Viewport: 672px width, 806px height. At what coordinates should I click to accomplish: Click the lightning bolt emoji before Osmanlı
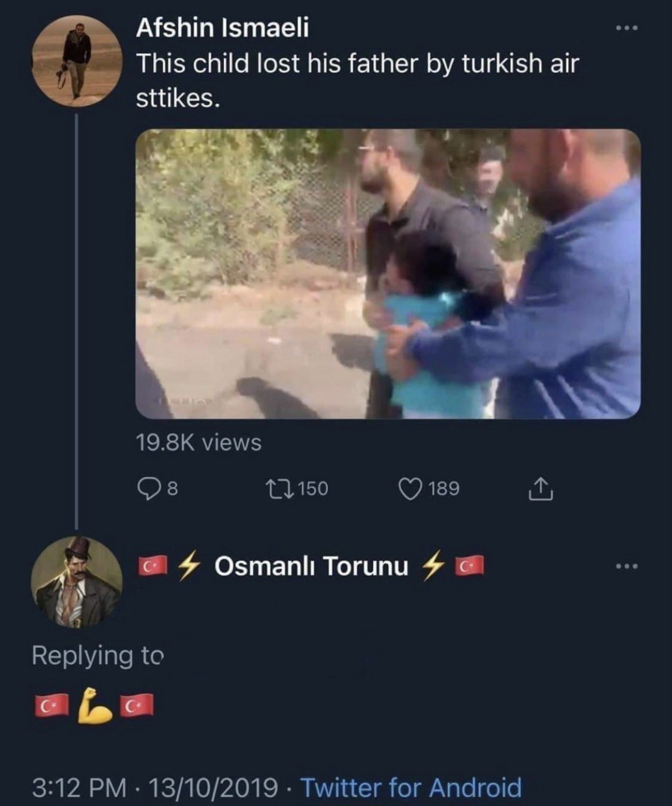coord(188,567)
